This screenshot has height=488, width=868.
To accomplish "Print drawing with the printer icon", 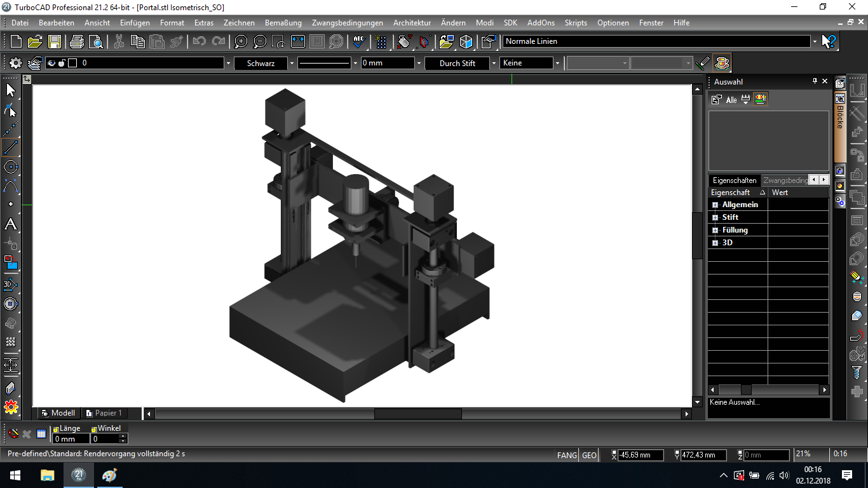I will 77,42.
